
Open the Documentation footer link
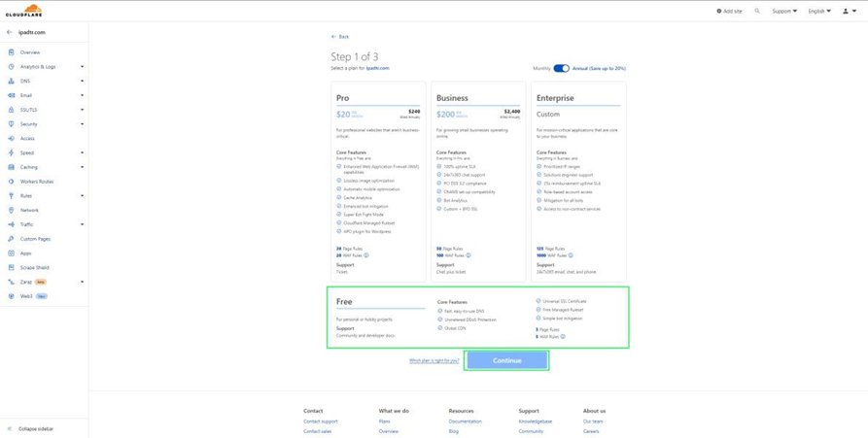[465, 421]
